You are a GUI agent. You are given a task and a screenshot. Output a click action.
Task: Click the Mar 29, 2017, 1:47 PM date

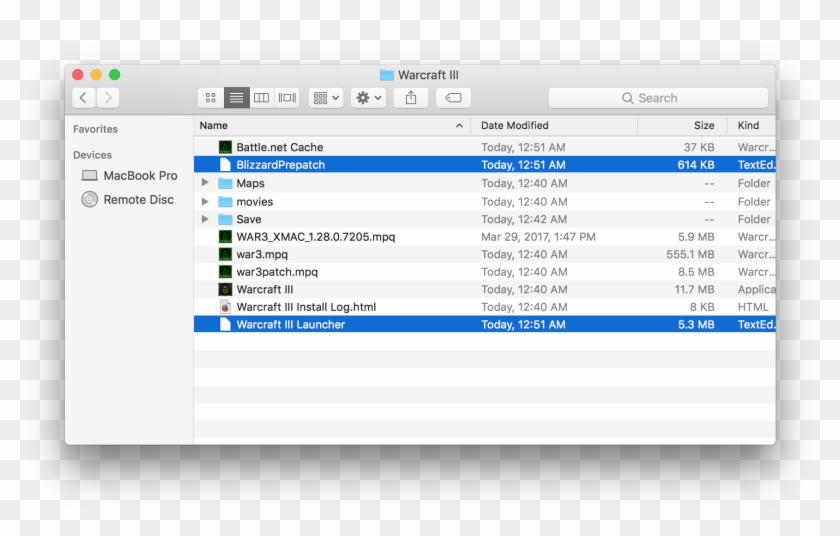pos(538,237)
